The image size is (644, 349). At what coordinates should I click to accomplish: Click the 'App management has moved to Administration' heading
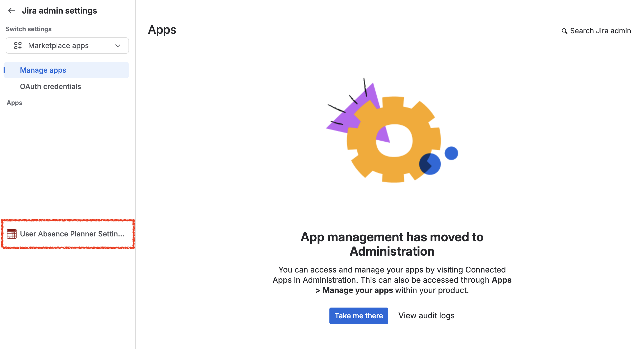click(x=392, y=244)
